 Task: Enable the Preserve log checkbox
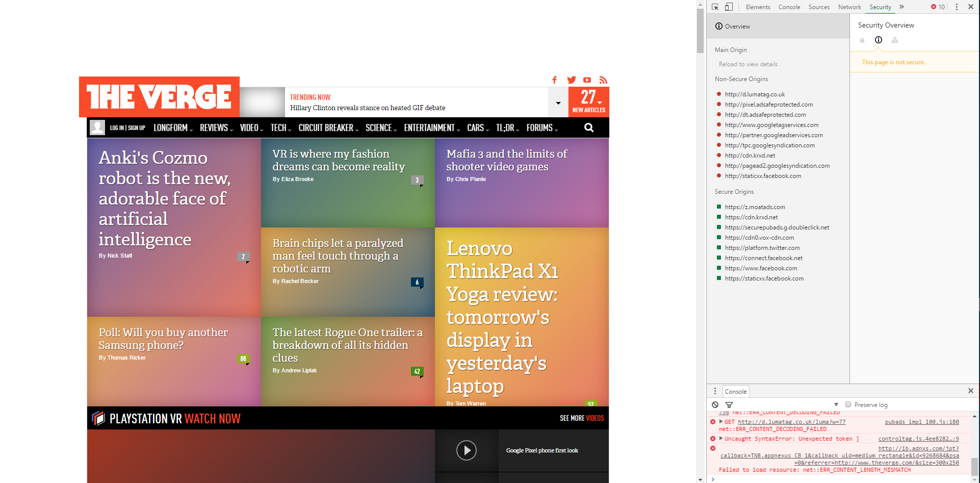click(848, 404)
